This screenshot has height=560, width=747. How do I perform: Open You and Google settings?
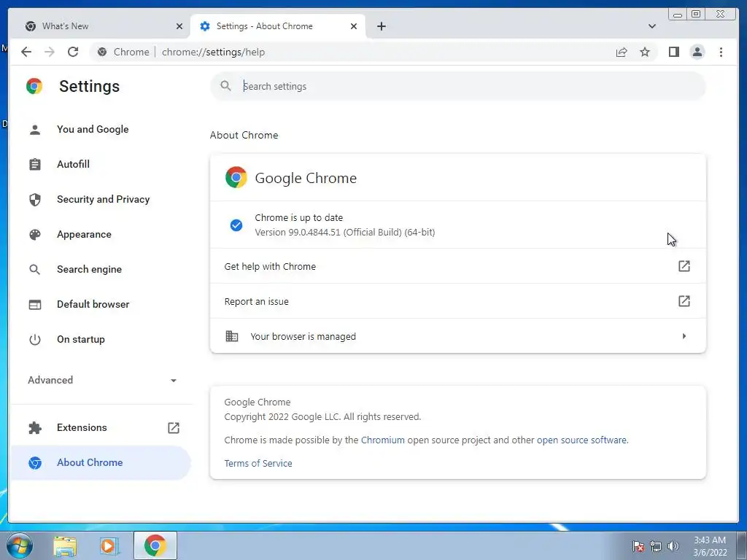point(93,130)
